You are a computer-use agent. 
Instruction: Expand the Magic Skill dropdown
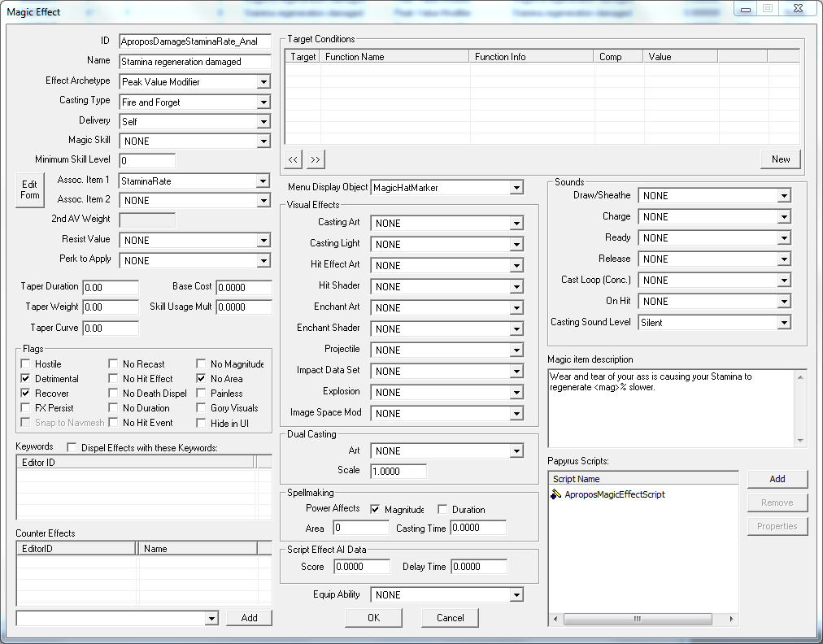[263, 141]
